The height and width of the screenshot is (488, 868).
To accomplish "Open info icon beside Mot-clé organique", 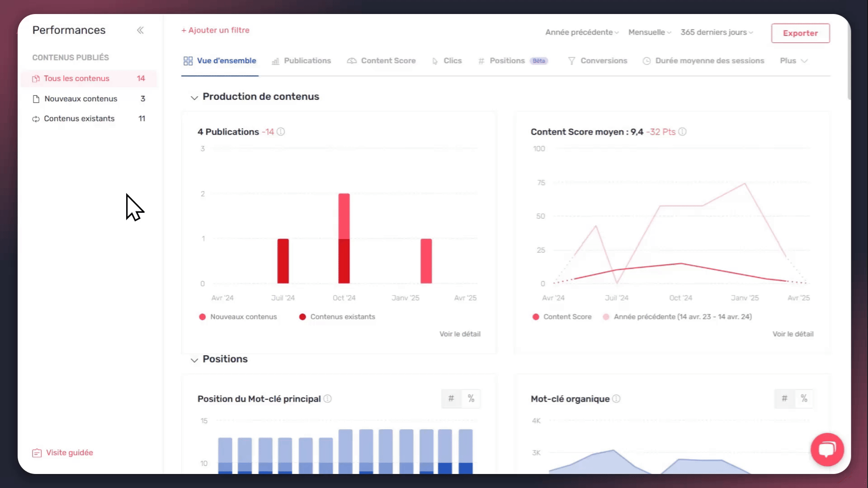I will click(x=616, y=399).
